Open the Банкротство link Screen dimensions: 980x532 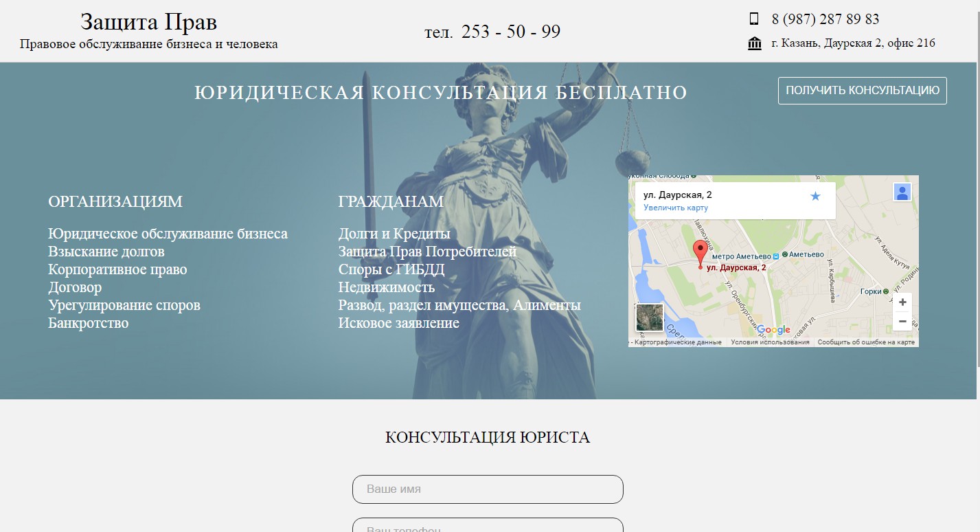tap(89, 323)
